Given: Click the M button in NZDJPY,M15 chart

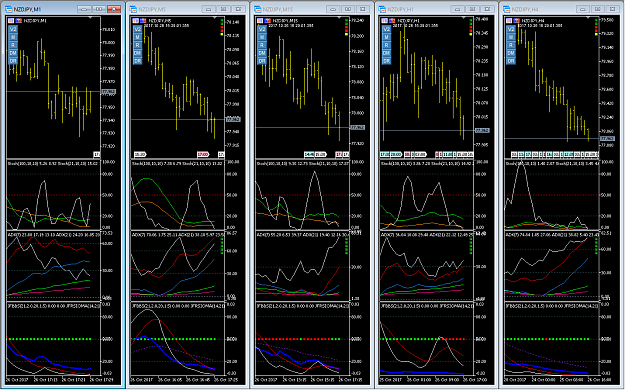Looking at the screenshot, I should [x=262, y=37].
